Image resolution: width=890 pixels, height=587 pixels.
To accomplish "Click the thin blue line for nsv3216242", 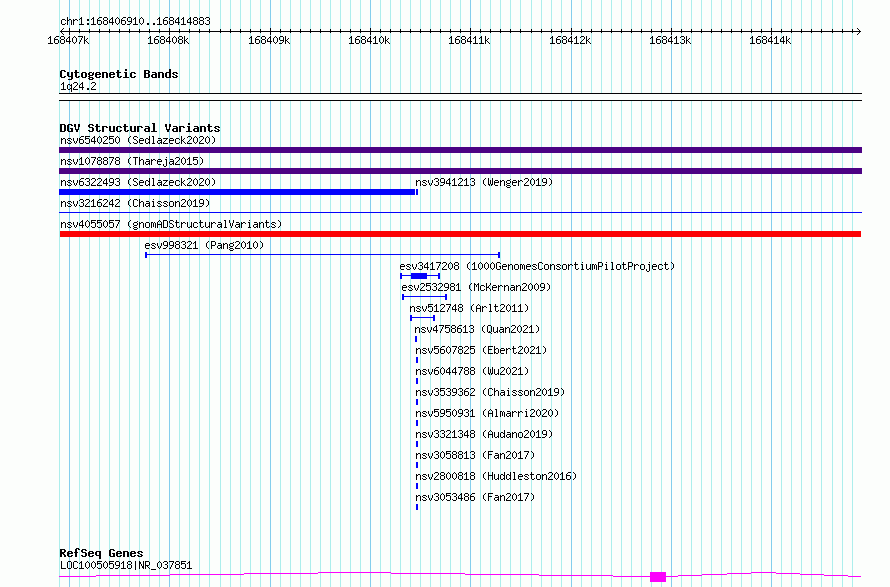I will pyautogui.click(x=460, y=213).
